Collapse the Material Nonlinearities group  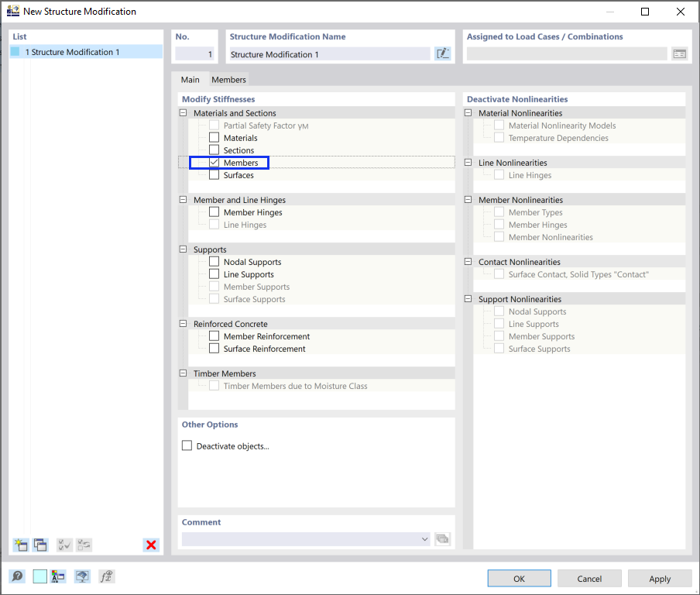click(468, 113)
